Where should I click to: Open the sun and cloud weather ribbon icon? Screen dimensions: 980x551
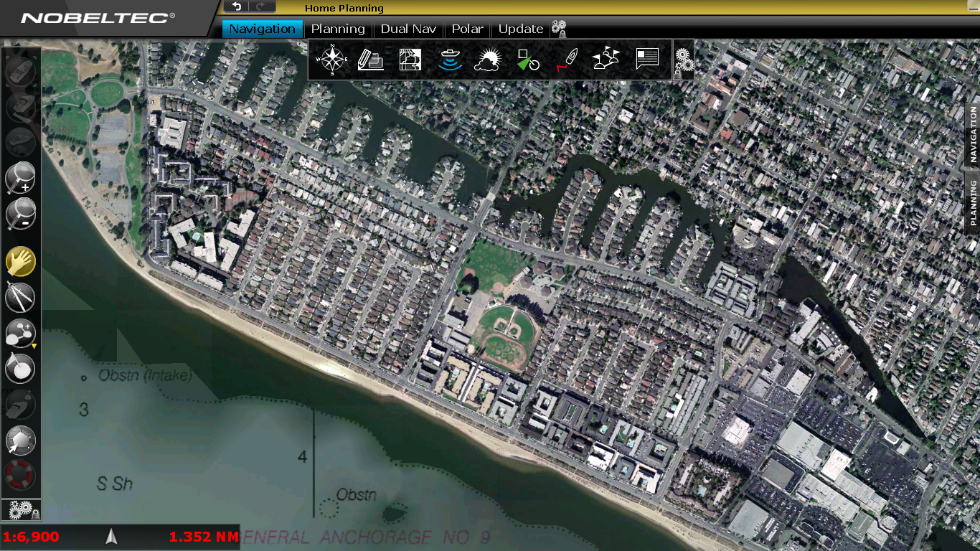(x=489, y=60)
